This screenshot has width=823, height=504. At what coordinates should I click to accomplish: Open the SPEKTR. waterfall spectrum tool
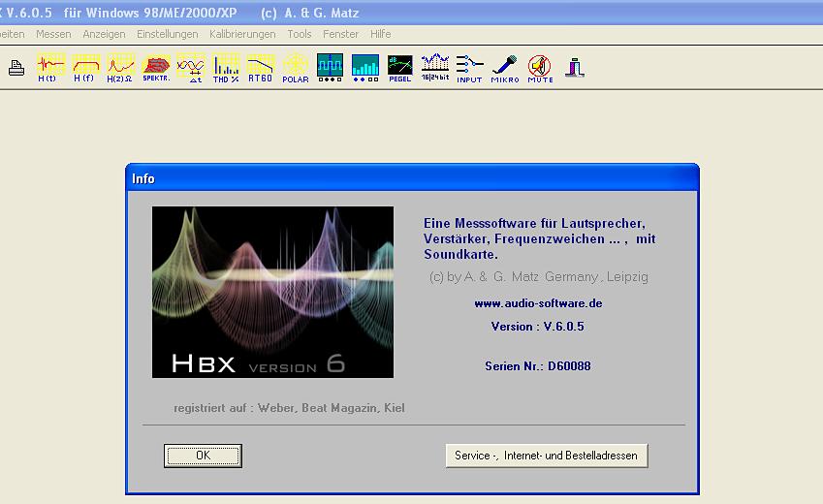pyautogui.click(x=156, y=68)
